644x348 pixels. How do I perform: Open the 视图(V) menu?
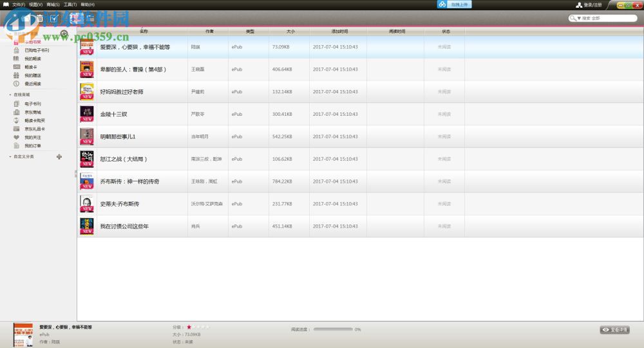(35, 5)
